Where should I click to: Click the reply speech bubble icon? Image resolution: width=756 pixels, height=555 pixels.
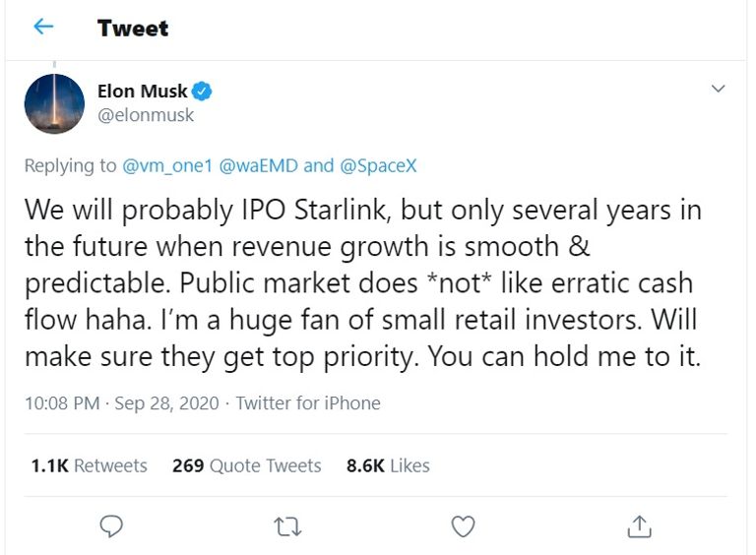click(x=112, y=526)
